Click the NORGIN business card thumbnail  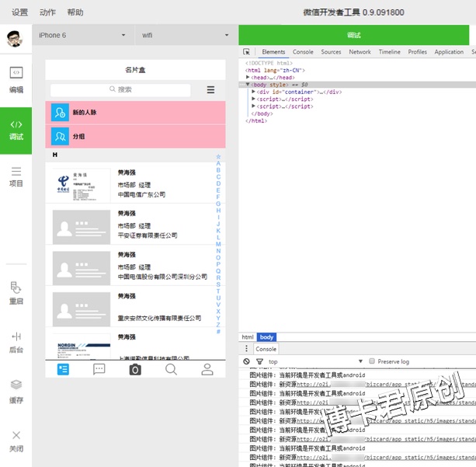point(82,347)
